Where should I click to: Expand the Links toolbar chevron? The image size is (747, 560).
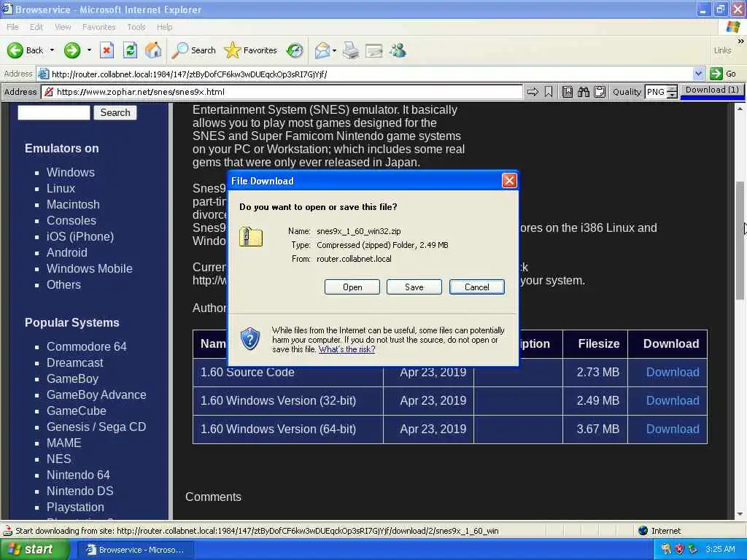(741, 42)
